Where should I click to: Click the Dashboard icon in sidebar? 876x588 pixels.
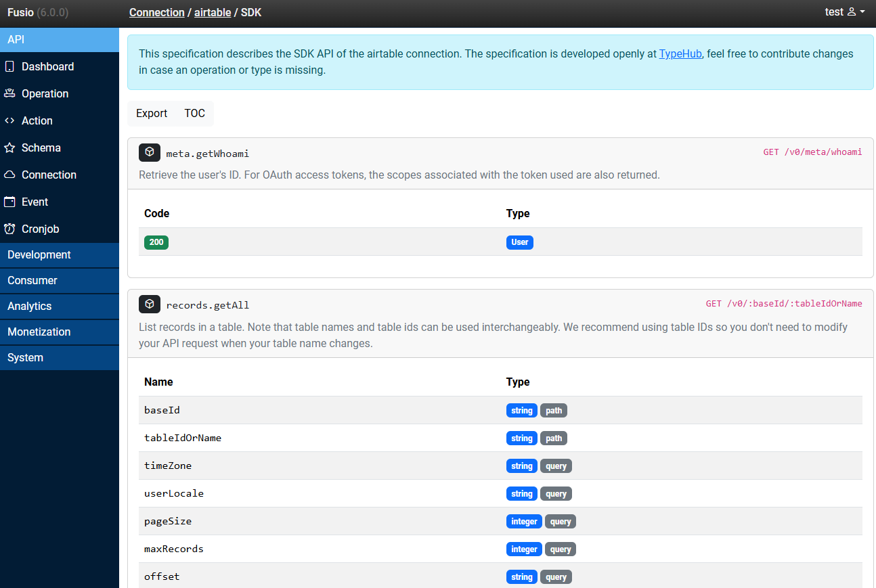[9, 66]
